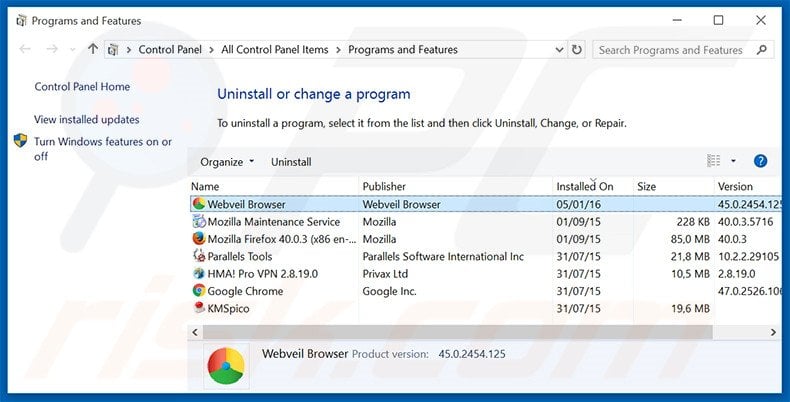Click the Privax Ltd publisher cell
The image size is (790, 402).
[x=385, y=274]
